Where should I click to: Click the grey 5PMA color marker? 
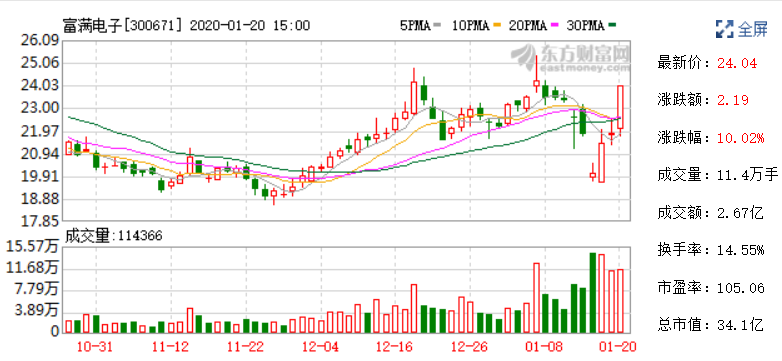pos(438,26)
